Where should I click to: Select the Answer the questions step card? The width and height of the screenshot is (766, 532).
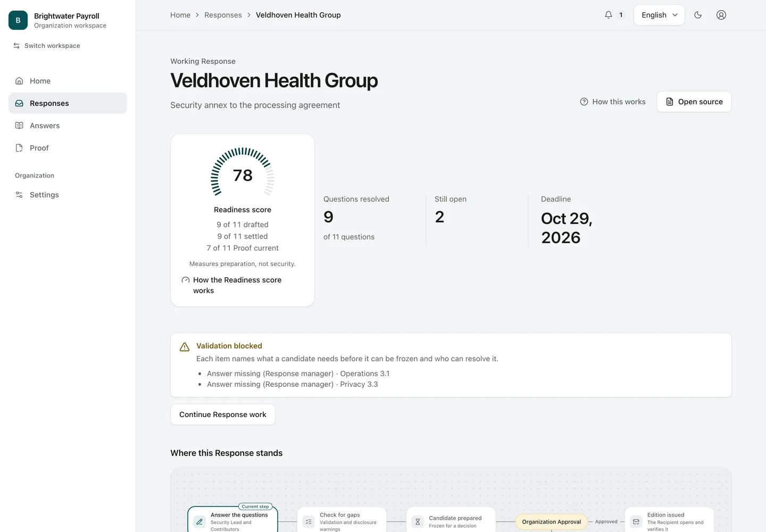coord(233,520)
